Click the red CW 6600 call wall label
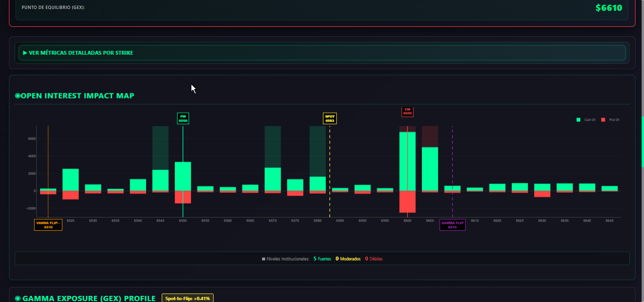644x302 pixels. (407, 112)
